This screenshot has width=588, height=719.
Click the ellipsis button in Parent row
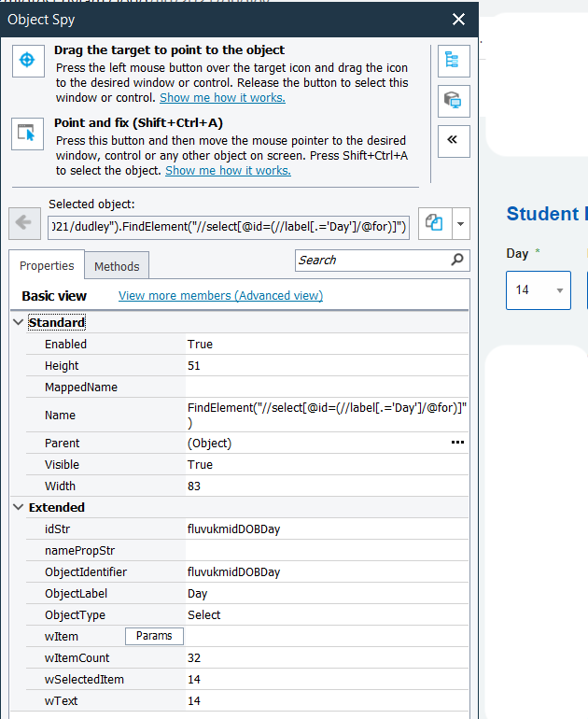click(x=457, y=443)
